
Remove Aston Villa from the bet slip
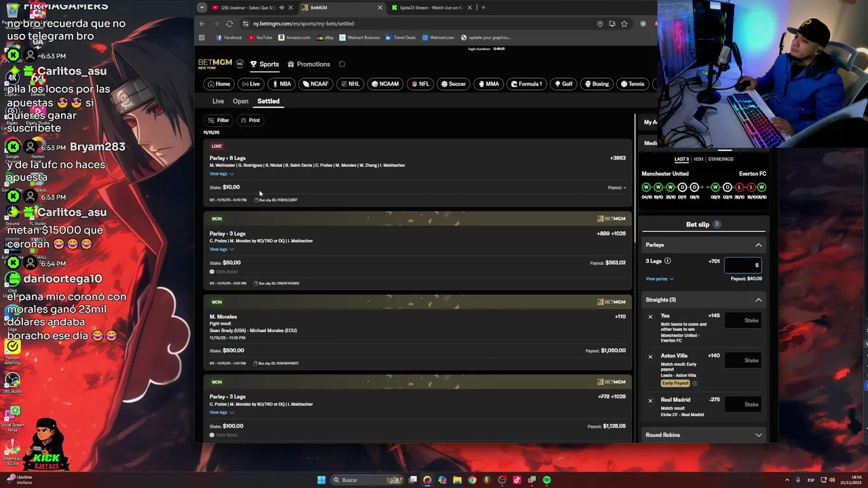coord(650,357)
